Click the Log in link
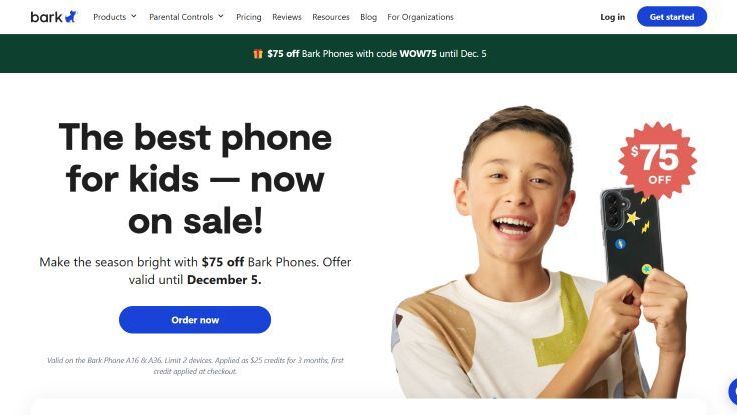This screenshot has height=415, width=737. [x=612, y=17]
